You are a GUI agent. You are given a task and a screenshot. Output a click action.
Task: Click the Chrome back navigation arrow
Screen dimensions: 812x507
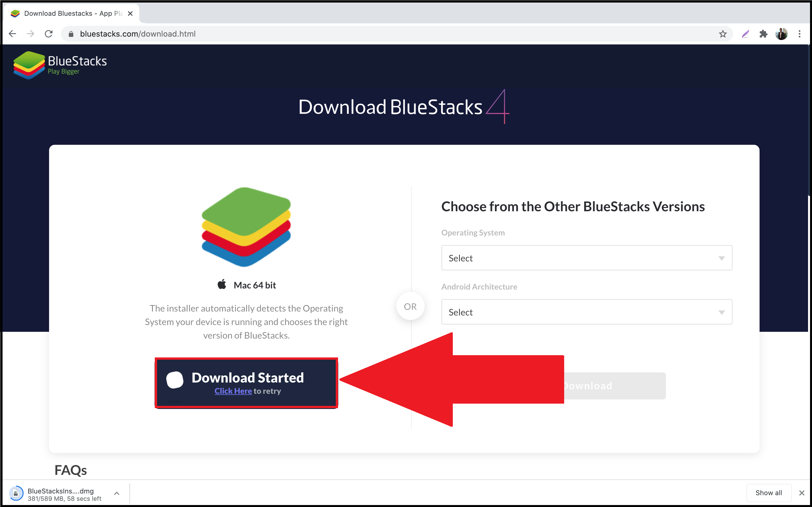[x=13, y=34]
